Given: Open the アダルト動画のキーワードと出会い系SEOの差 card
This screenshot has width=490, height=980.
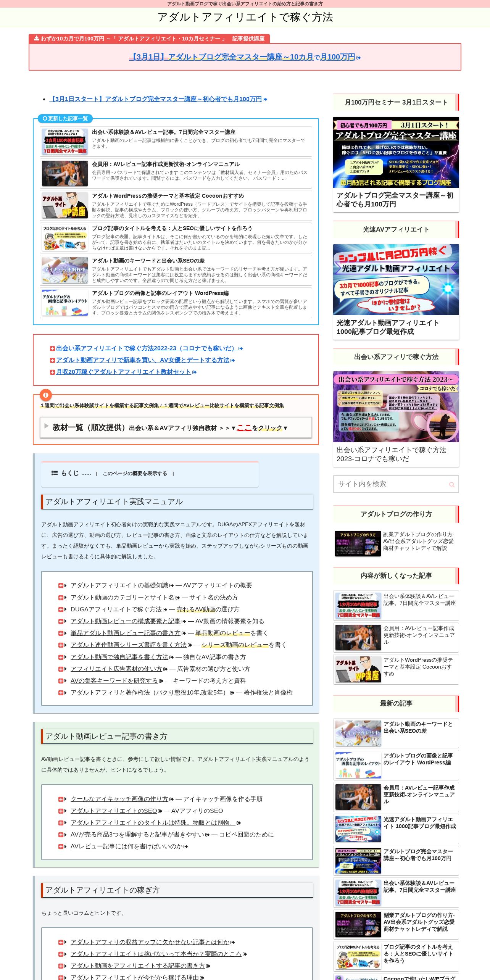Looking at the screenshot, I should 176,270.
